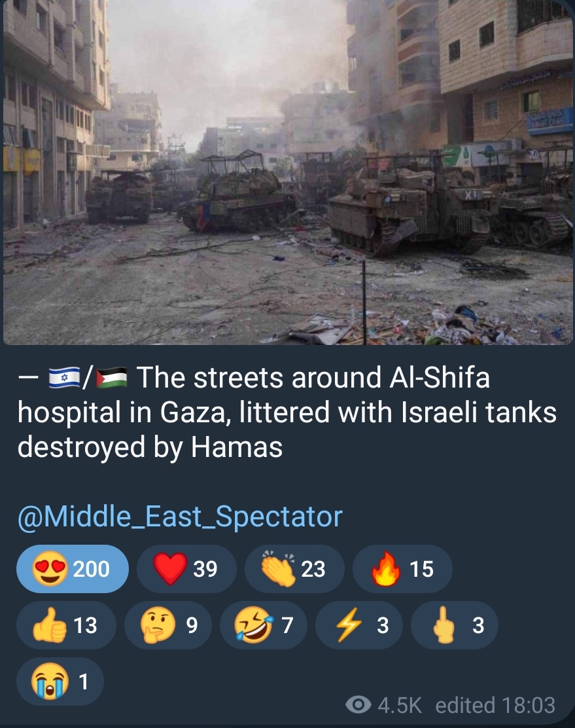Click the eye view count icon
Image resolution: width=575 pixels, height=728 pixels.
point(358,705)
